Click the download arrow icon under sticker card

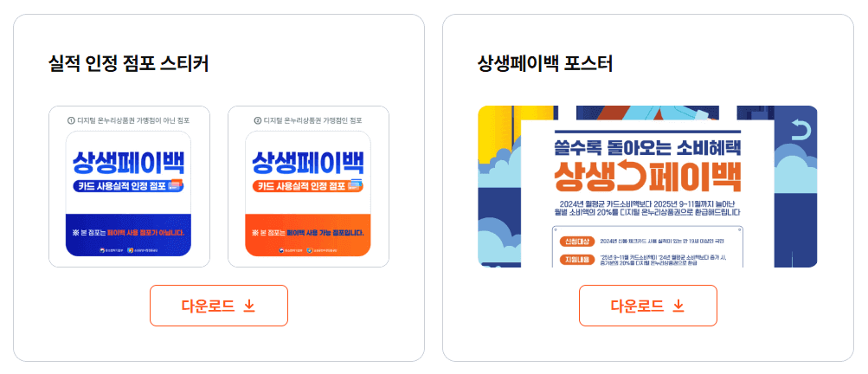click(249, 306)
